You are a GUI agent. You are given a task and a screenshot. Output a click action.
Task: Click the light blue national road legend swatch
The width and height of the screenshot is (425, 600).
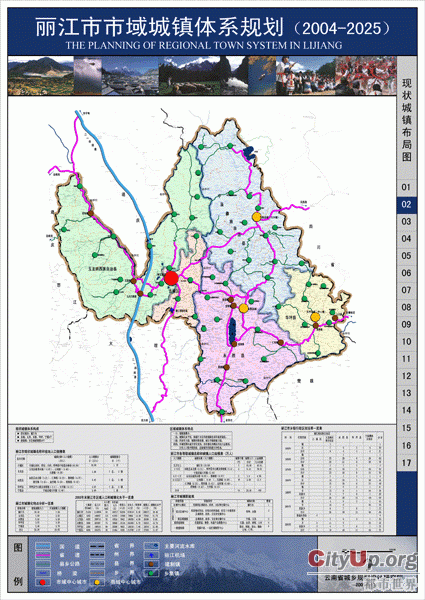click(x=43, y=546)
